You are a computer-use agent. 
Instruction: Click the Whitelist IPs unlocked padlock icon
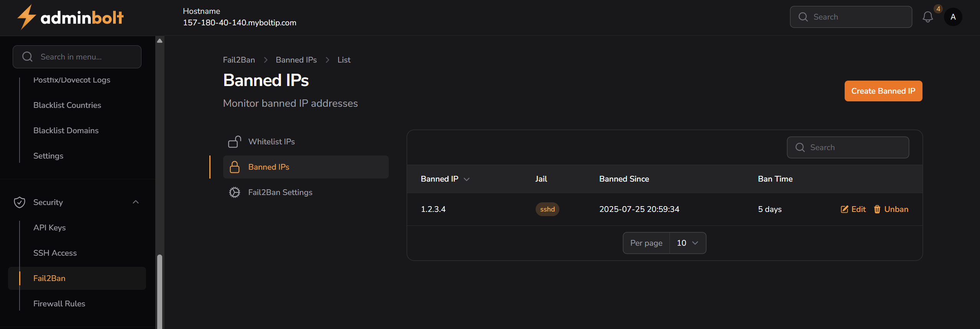[235, 142]
